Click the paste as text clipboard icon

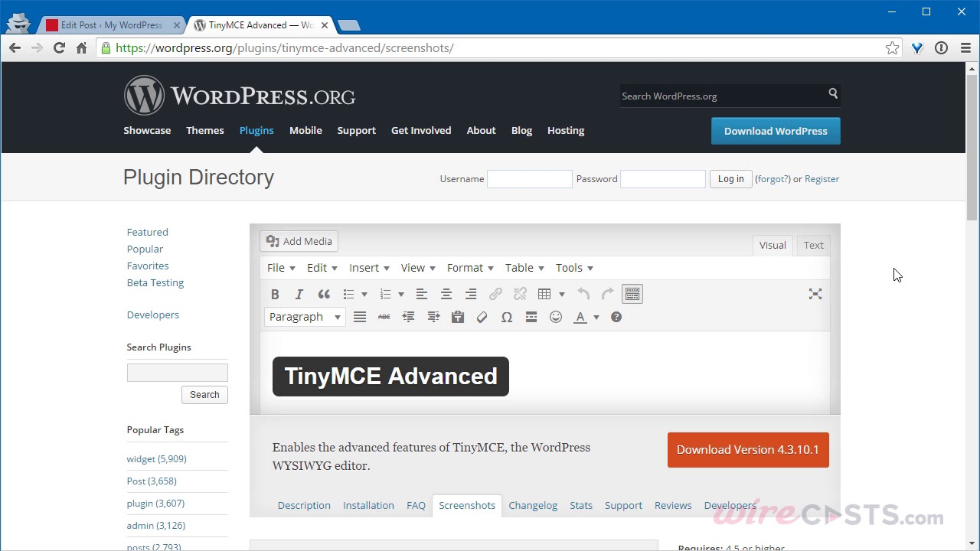point(458,317)
